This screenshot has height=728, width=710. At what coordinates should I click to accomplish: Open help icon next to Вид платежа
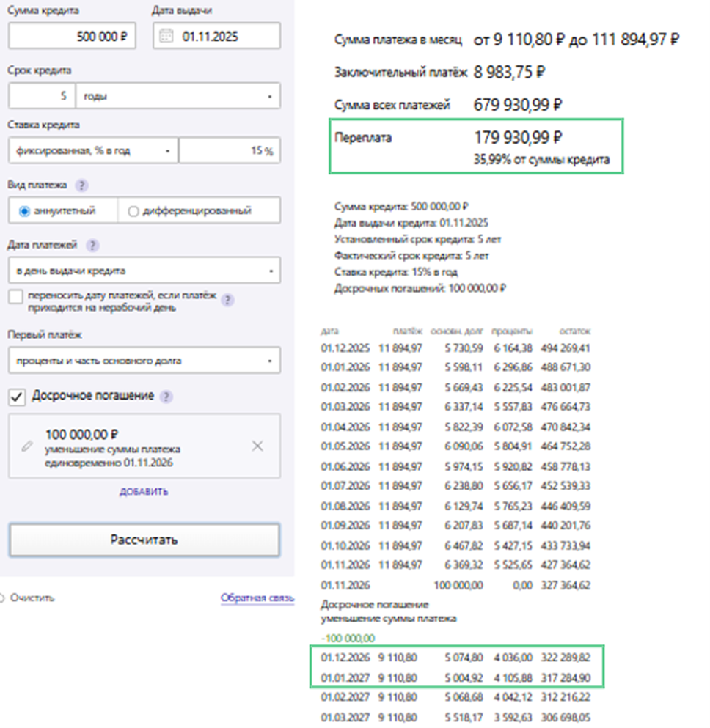(x=81, y=185)
